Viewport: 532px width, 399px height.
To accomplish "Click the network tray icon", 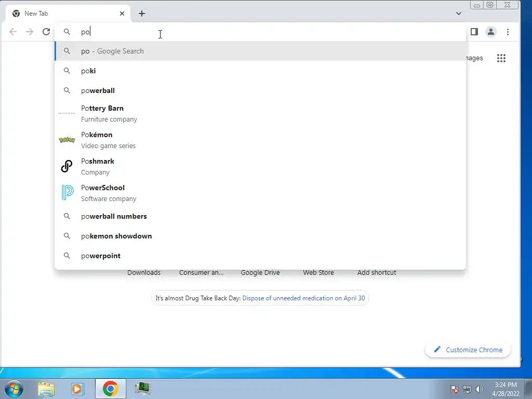I will (467, 389).
